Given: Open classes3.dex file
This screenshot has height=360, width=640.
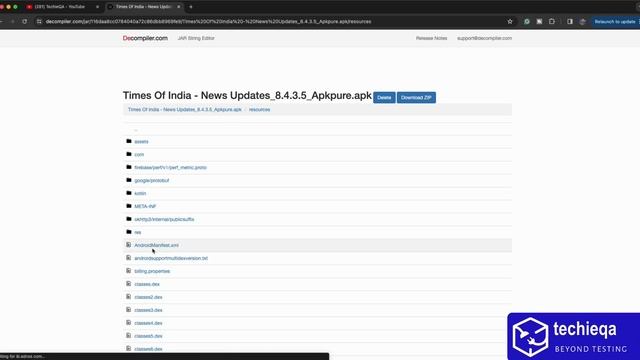Looking at the screenshot, I should (x=148, y=310).
